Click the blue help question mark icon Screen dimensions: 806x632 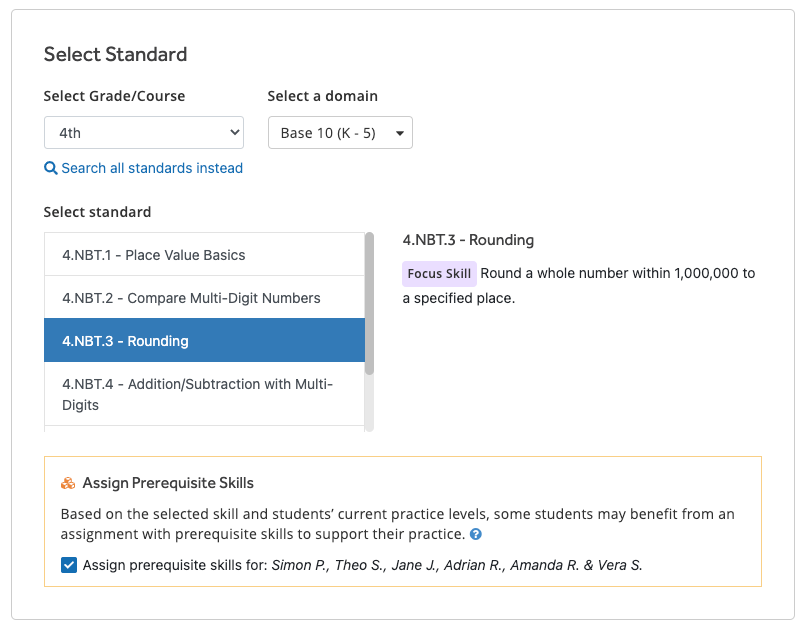[476, 534]
